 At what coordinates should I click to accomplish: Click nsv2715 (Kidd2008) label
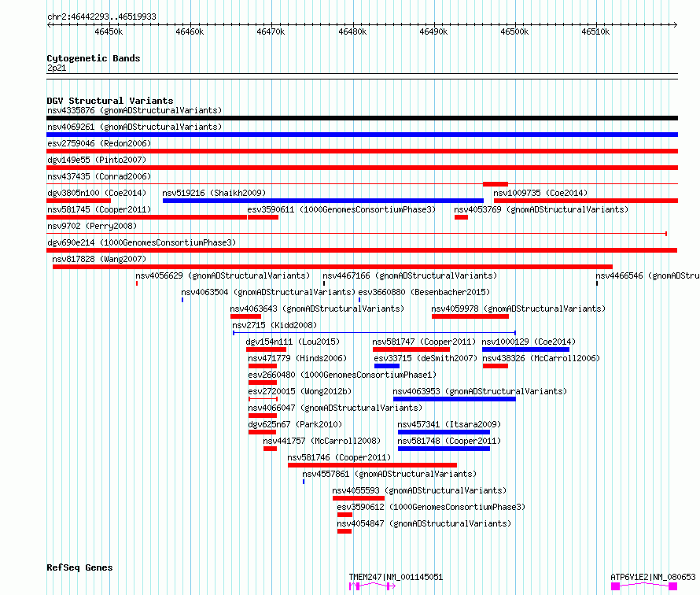tap(274, 325)
